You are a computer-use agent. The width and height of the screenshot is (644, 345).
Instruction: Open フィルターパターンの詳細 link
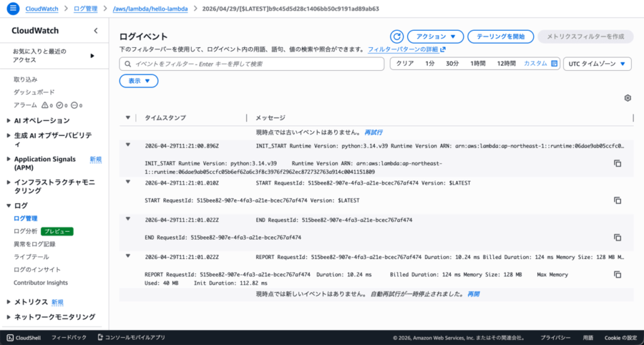(x=403, y=49)
